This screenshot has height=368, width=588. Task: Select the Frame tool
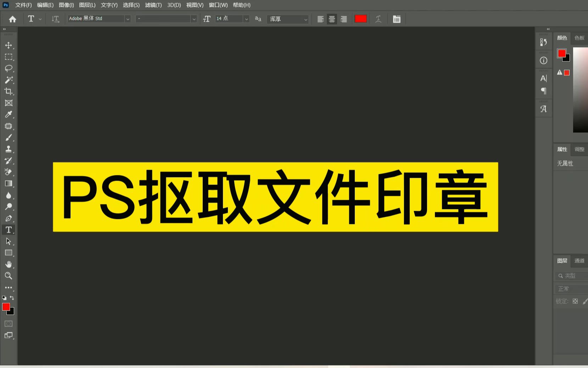[9, 103]
